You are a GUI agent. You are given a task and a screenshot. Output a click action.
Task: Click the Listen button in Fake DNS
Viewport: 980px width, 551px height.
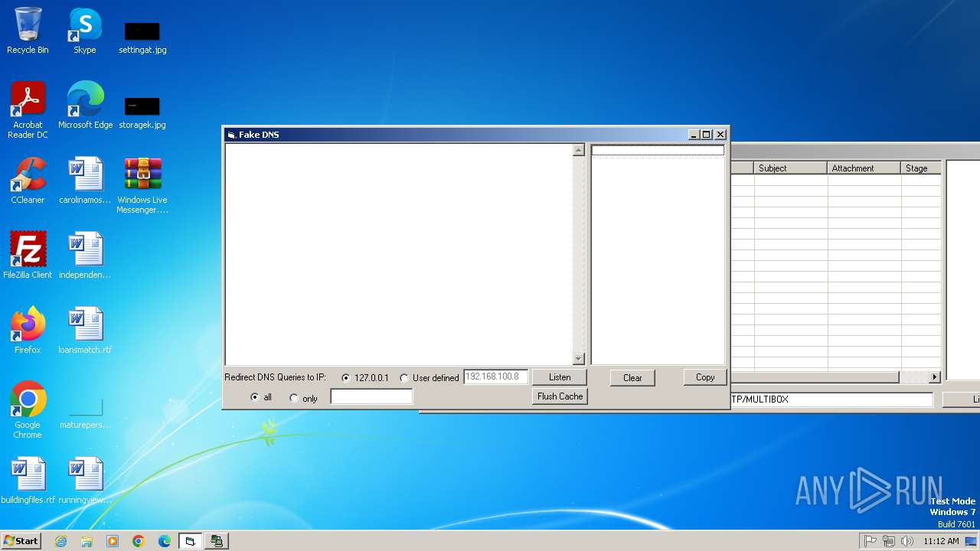click(x=560, y=377)
